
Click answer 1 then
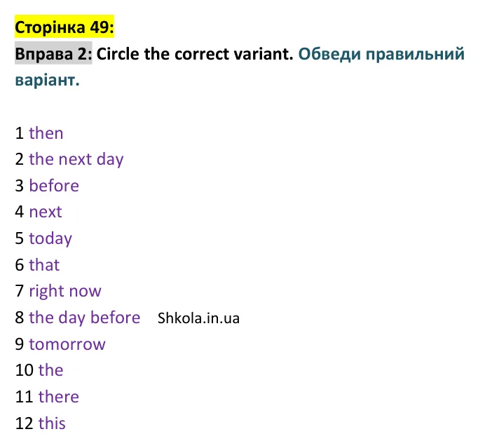point(46,133)
